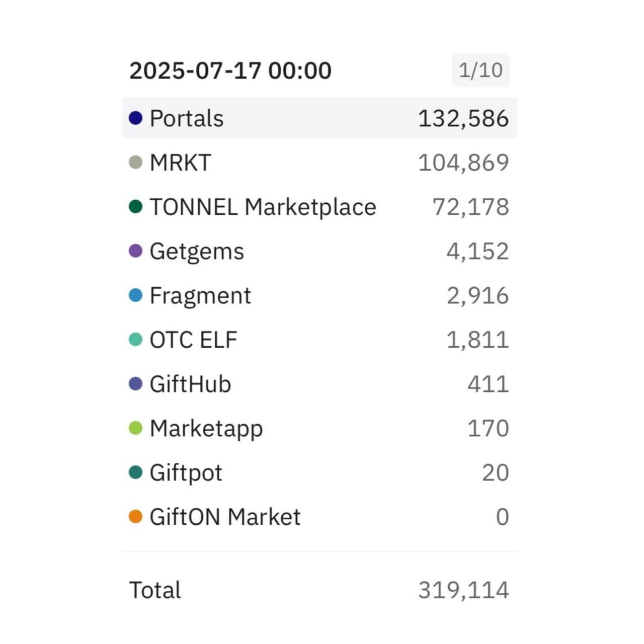Click the total value 319,114
Screen dimensions: 644x644
pyautogui.click(x=463, y=590)
